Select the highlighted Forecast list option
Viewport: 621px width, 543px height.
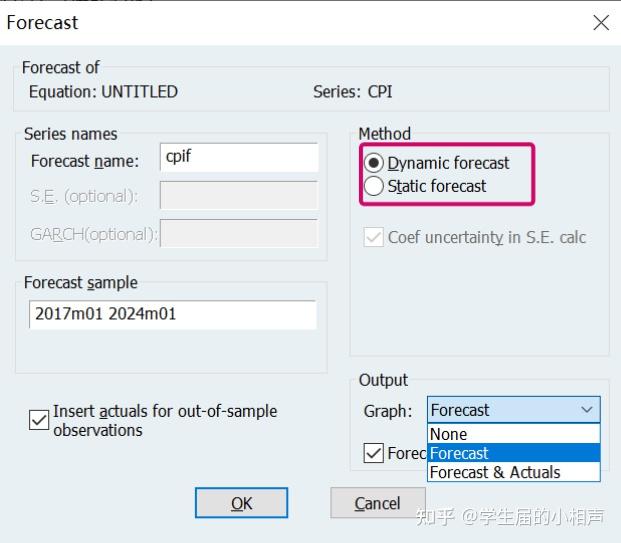click(x=459, y=453)
